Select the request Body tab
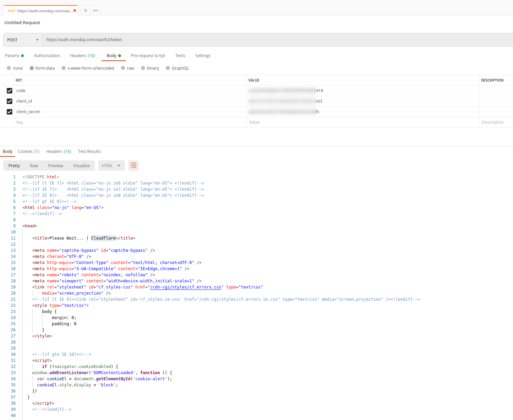 click(114, 56)
